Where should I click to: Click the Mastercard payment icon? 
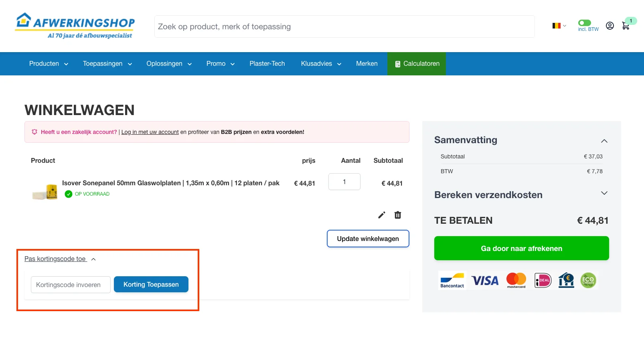(x=516, y=280)
